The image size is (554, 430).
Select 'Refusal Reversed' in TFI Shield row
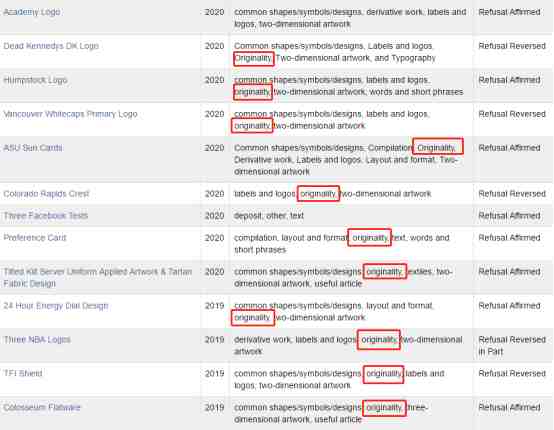pyautogui.click(x=512, y=373)
